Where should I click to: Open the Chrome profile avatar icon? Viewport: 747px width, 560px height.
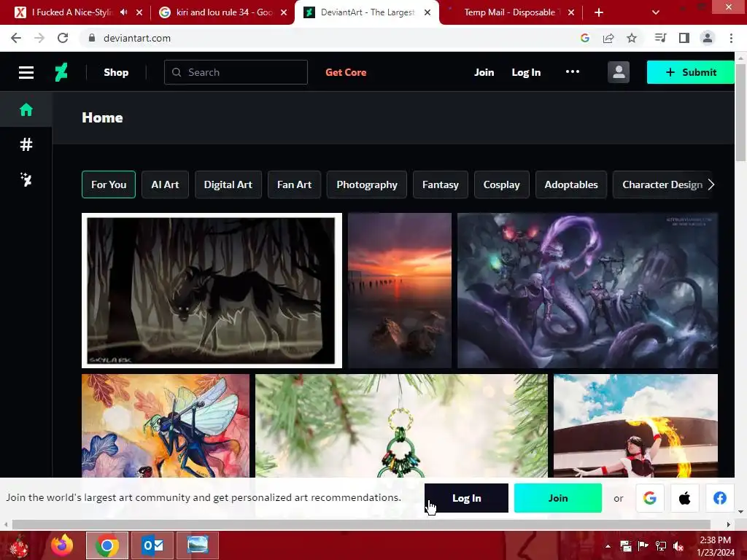coord(708,38)
